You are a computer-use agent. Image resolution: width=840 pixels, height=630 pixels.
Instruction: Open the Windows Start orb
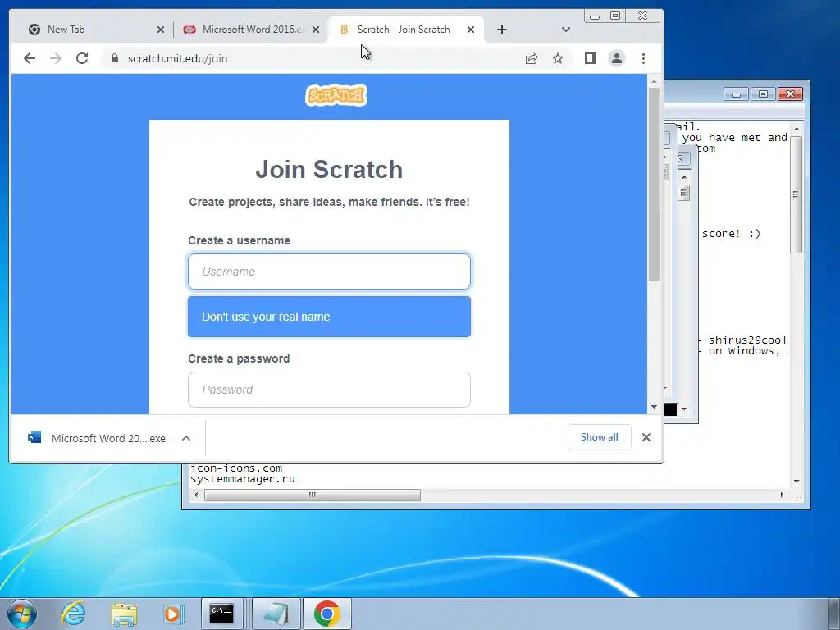(22, 614)
